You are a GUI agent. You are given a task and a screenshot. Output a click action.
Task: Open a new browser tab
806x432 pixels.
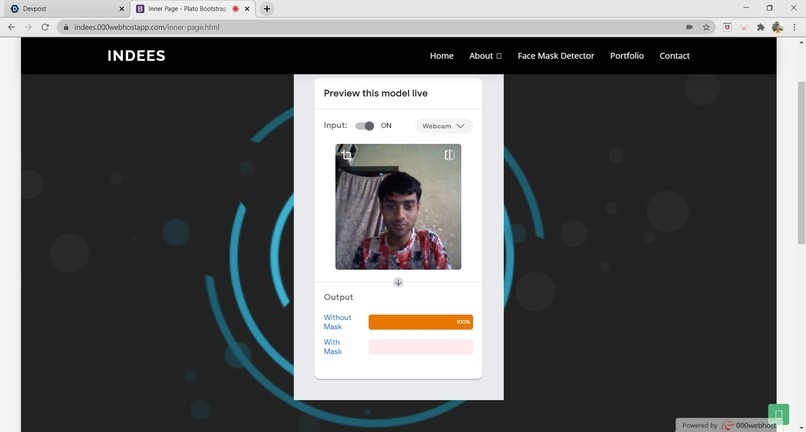(267, 9)
